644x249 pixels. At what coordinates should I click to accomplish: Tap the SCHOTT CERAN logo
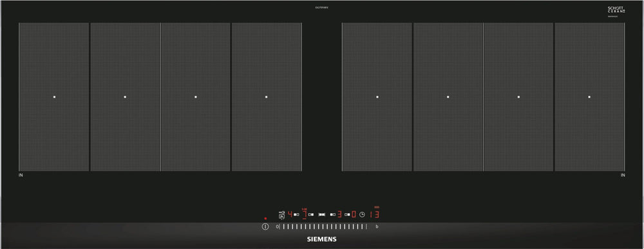[x=616, y=10]
